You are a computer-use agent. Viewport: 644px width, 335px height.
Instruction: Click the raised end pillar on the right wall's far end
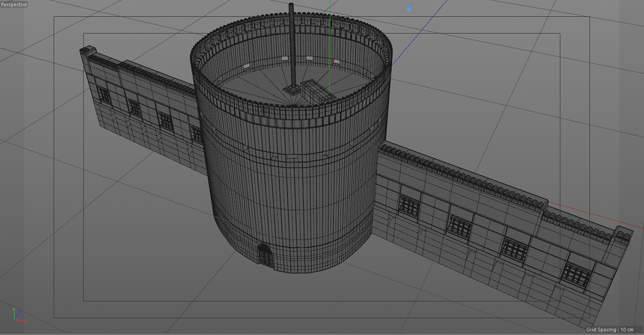[x=624, y=235]
